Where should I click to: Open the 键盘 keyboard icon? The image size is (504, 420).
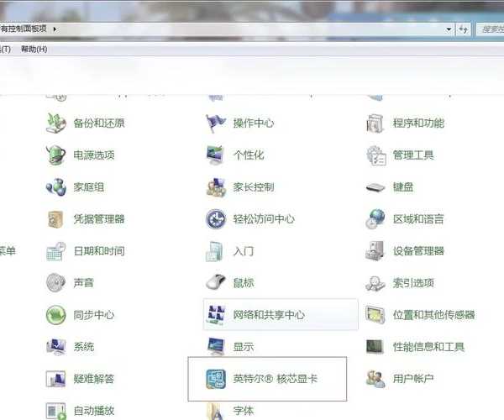click(x=375, y=187)
